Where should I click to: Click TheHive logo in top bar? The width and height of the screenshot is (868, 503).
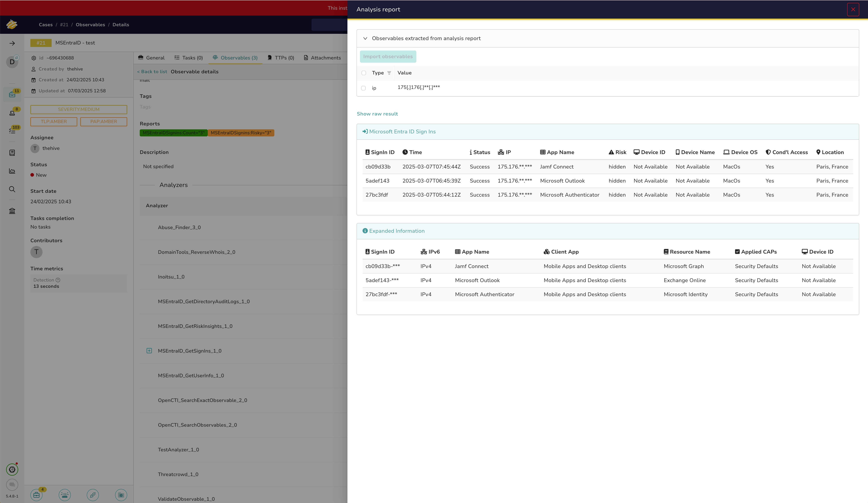12,25
